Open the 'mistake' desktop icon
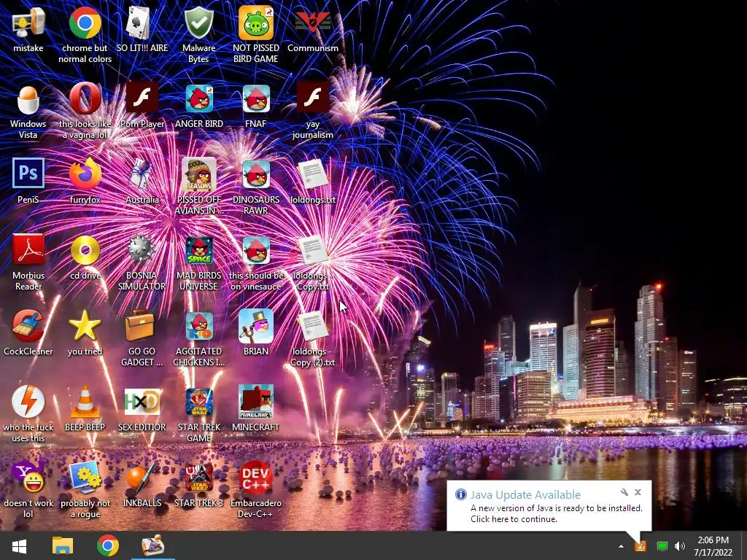747x560 pixels. coord(28,23)
